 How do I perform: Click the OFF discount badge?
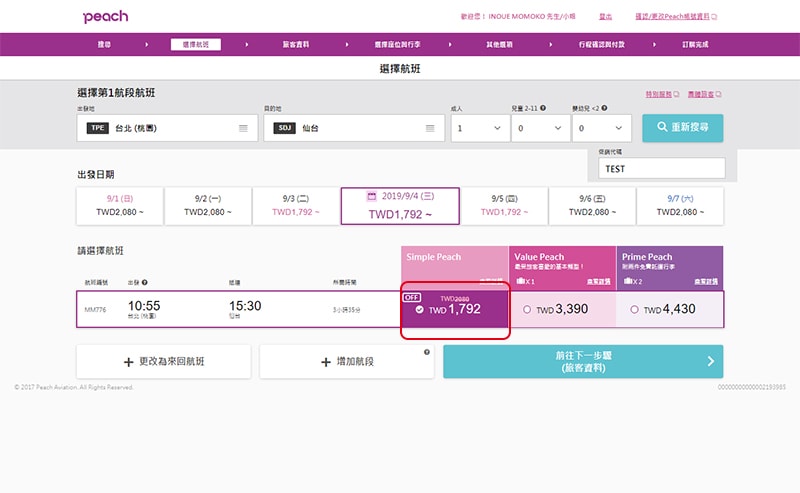click(x=412, y=297)
